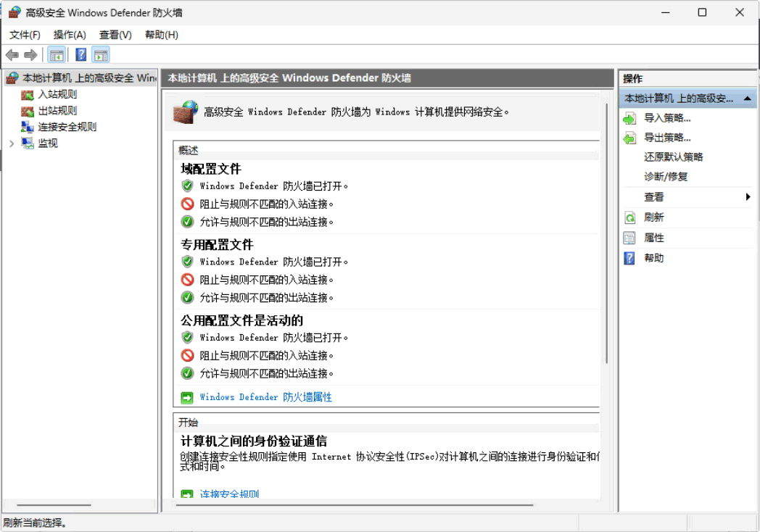Click the 概述 section label
The width and height of the screenshot is (760, 532).
click(188, 150)
